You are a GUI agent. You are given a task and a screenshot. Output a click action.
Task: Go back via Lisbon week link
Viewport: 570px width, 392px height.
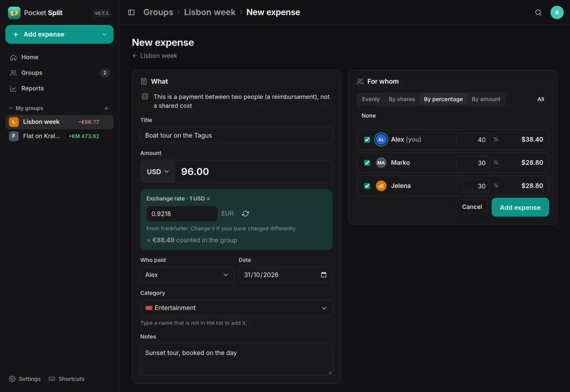[x=155, y=56]
